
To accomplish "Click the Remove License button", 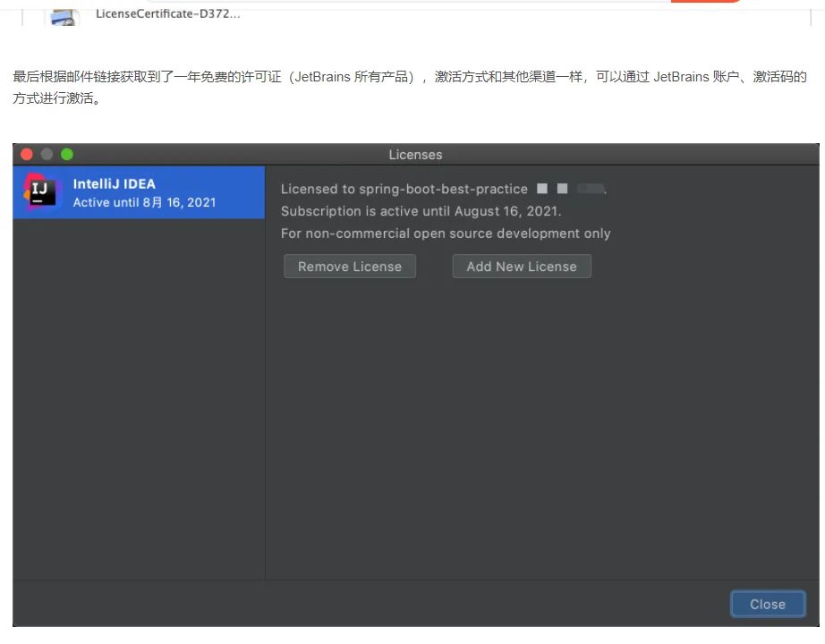I will click(x=349, y=267).
